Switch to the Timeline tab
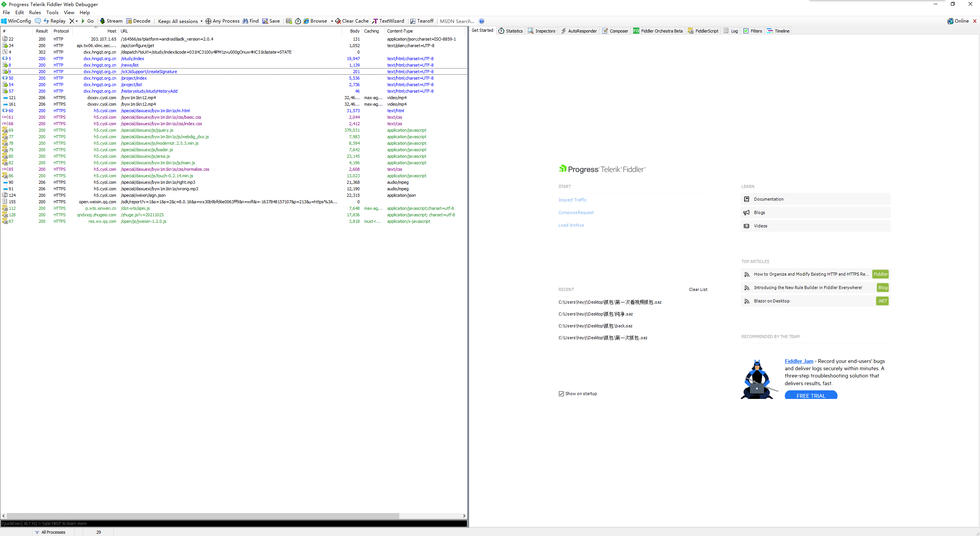Screen dimensions: 980x536 click(778, 31)
